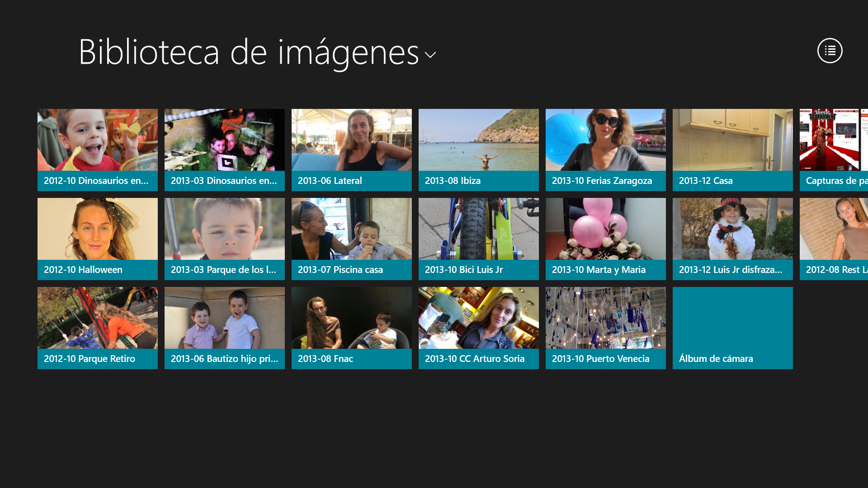Open the Capturas de pantalla folder
The image size is (868, 488).
pyautogui.click(x=834, y=150)
